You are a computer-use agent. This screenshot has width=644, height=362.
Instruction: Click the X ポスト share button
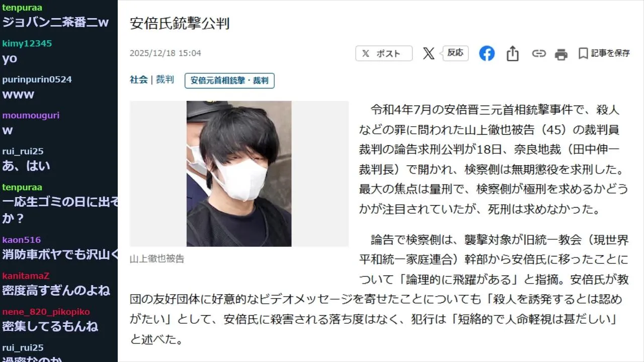384,53
